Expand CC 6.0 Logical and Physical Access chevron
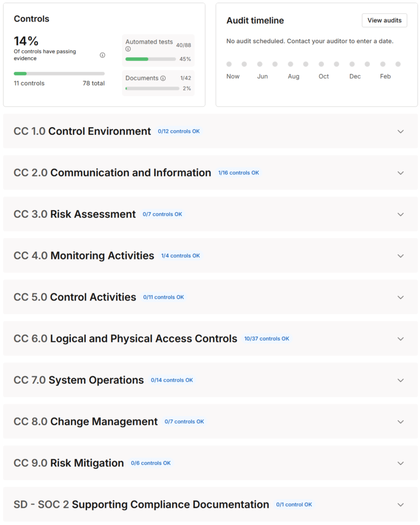The width and height of the screenshot is (420, 525). click(x=401, y=339)
